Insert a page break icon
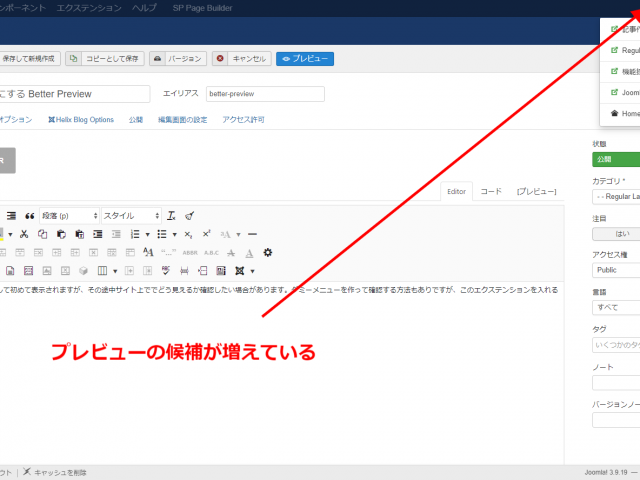The image size is (640, 480). pos(184,271)
